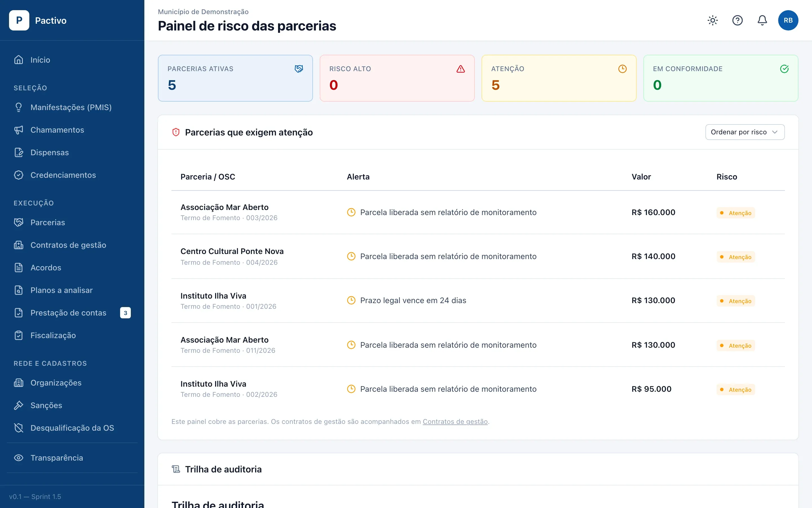
Task: Click the Prazo legal vence em 24 dias alert
Action: click(413, 300)
